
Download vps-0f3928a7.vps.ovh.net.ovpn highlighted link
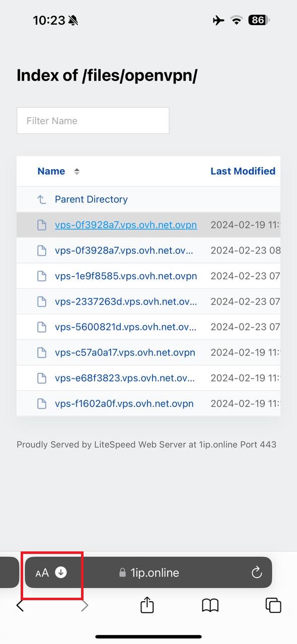click(126, 225)
